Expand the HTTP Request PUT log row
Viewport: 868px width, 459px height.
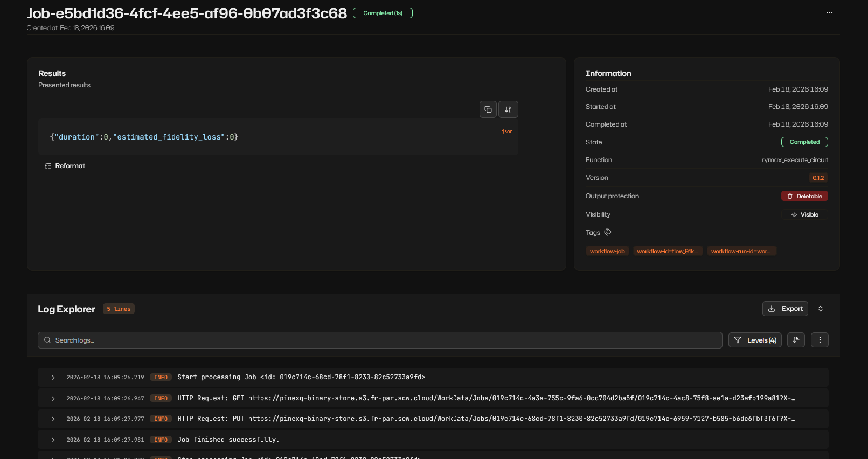pos(53,419)
